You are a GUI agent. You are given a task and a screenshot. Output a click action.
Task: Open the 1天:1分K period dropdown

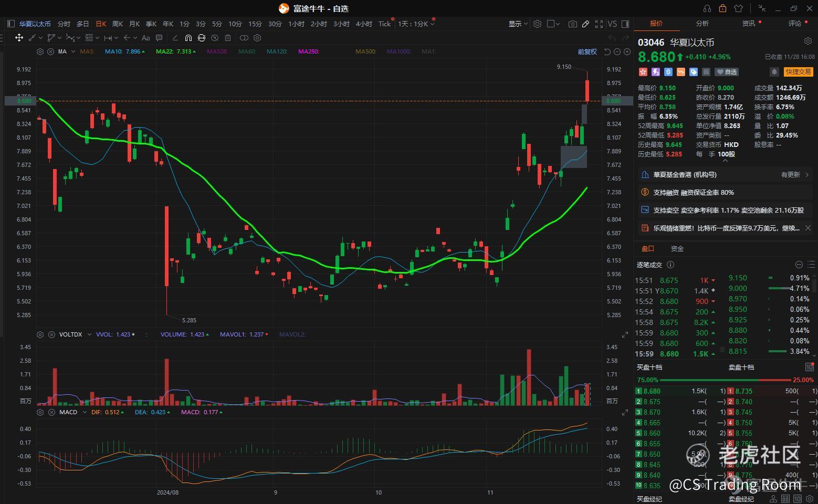click(416, 24)
